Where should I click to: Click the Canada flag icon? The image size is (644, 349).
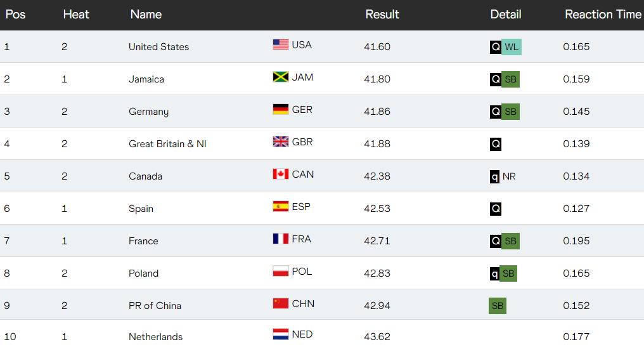[281, 174]
